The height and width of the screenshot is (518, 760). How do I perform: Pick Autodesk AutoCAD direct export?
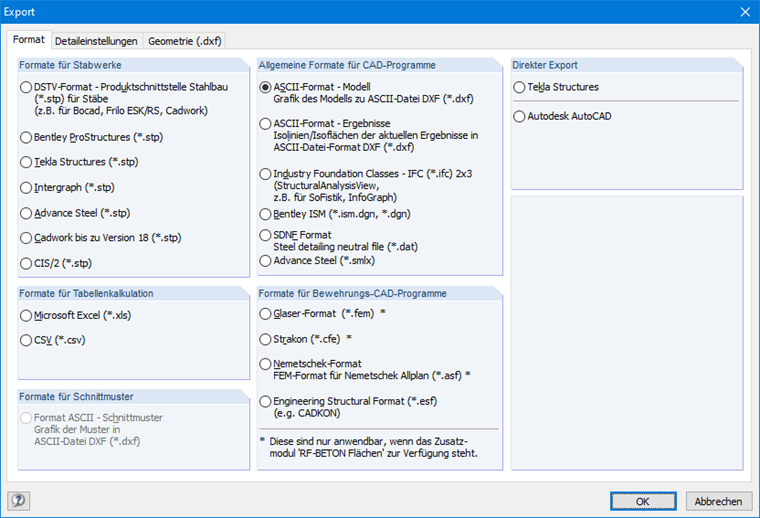point(519,117)
